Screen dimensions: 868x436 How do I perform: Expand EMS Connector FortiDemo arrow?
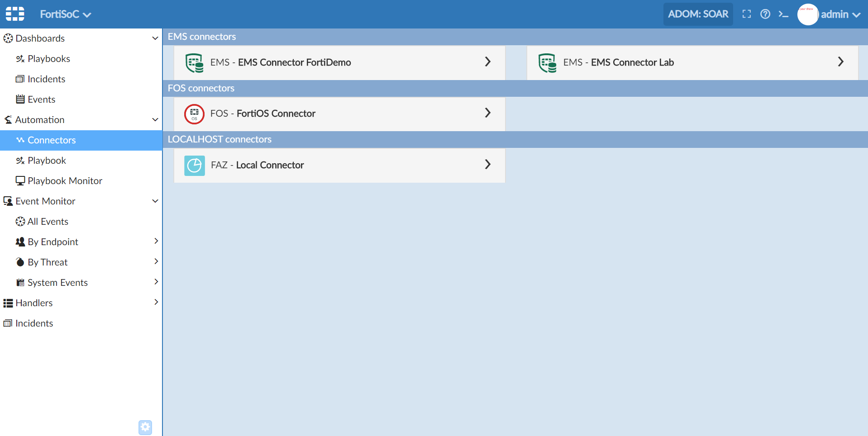click(488, 62)
